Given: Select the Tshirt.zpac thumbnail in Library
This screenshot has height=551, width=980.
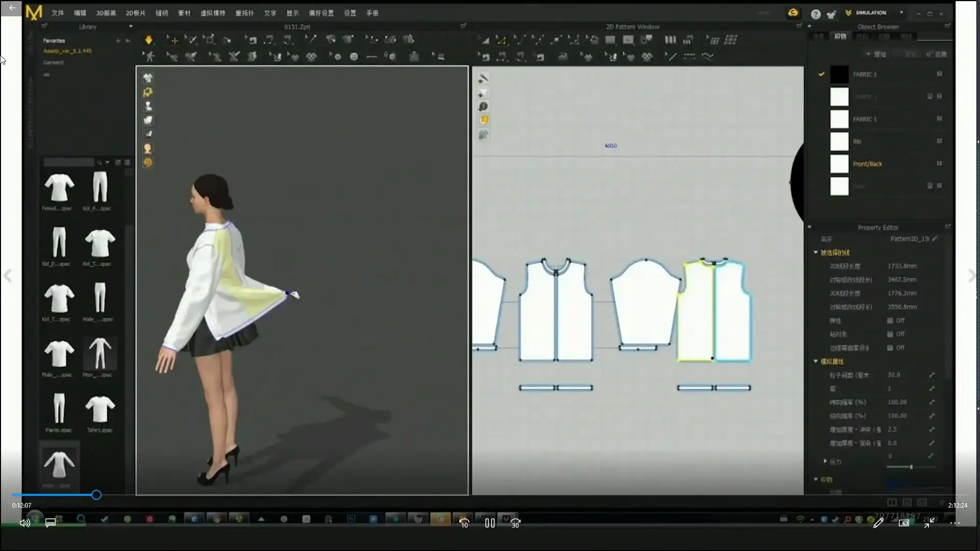Looking at the screenshot, I should click(100, 410).
